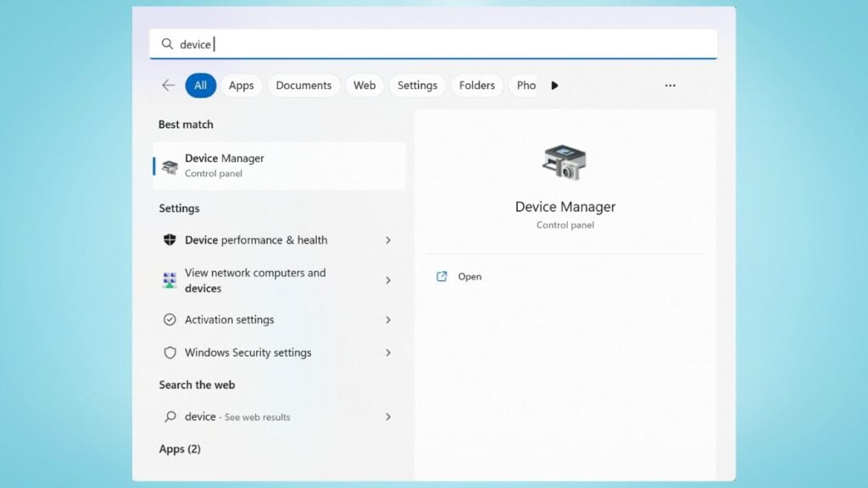Viewport: 868px width, 488px height.
Task: Click the three-dot more options icon
Action: (x=670, y=86)
